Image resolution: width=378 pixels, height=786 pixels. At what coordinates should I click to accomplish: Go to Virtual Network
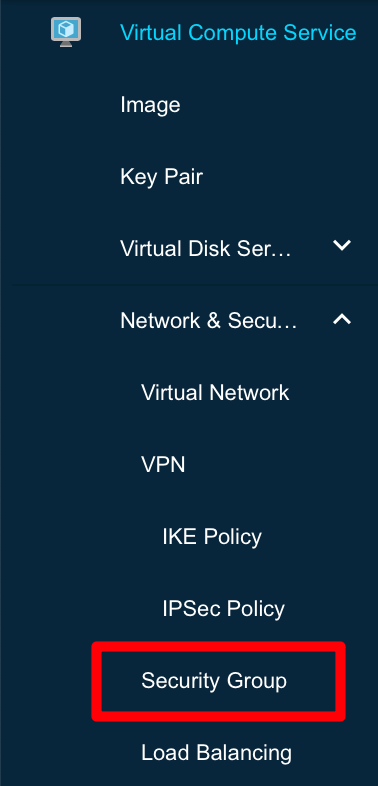215,392
